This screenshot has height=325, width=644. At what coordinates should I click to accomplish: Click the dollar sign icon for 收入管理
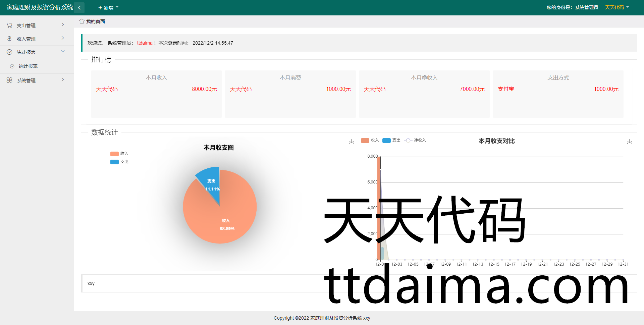[9, 39]
